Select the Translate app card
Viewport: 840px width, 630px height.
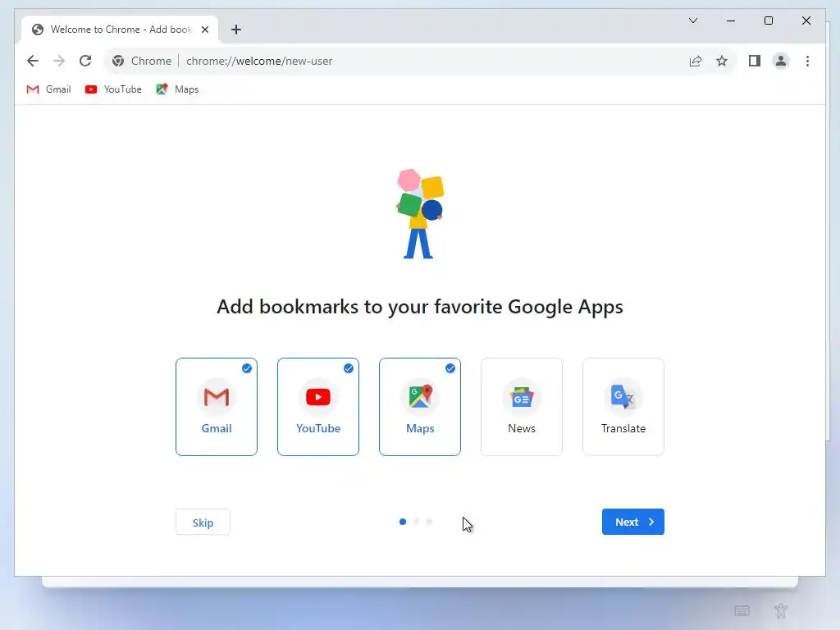click(623, 407)
